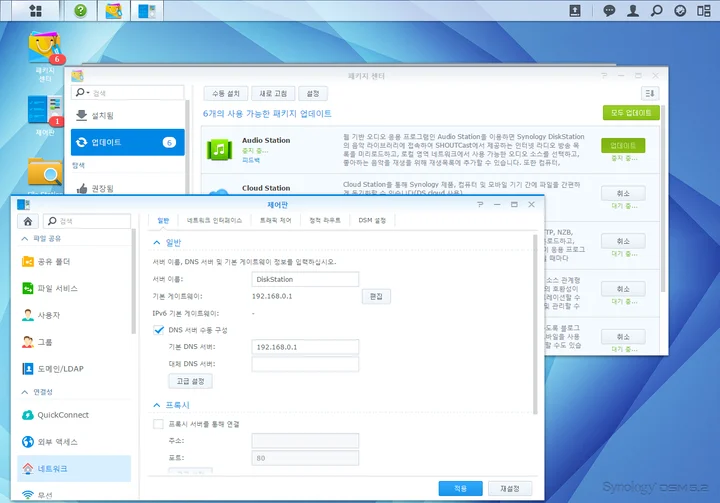Focus the Package Center search box
The image size is (720, 503).
tap(128, 93)
